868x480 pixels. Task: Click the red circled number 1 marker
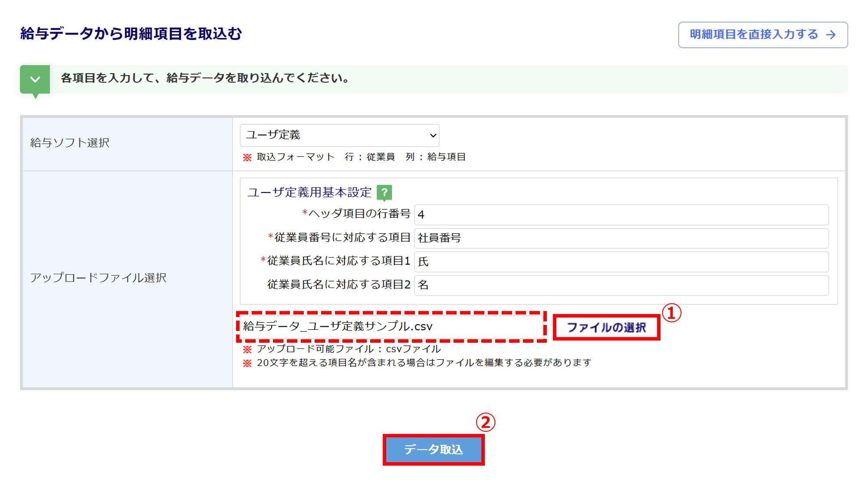click(x=671, y=313)
